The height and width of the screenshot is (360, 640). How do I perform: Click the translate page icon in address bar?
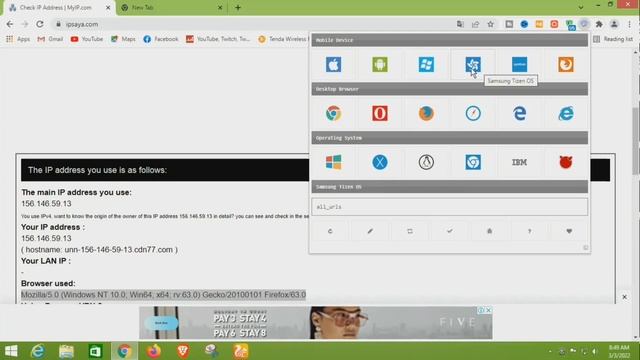(460, 24)
